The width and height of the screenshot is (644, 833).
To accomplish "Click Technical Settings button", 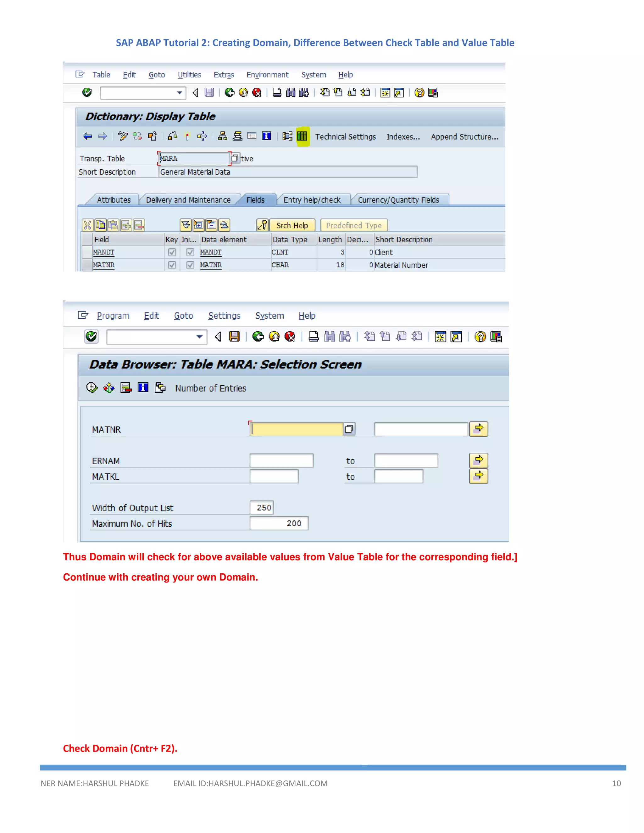I will [x=346, y=136].
